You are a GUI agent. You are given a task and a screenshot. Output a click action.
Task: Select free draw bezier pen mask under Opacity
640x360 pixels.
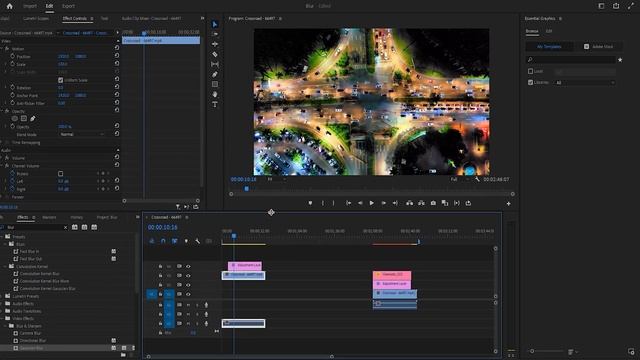[x=33, y=119]
